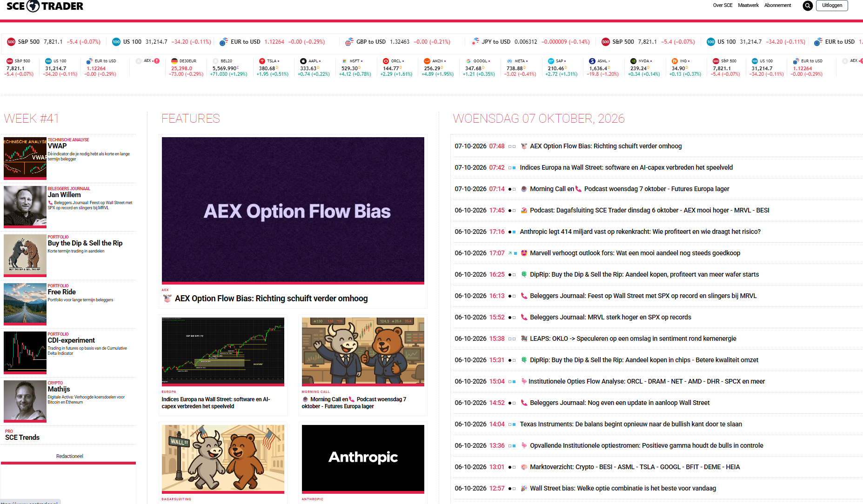The image size is (863, 504).
Task: Click the TSLA ticker icon
Action: [x=262, y=61]
